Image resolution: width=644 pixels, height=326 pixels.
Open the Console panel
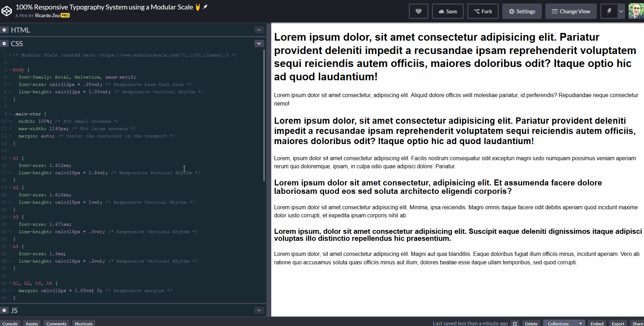point(10,323)
